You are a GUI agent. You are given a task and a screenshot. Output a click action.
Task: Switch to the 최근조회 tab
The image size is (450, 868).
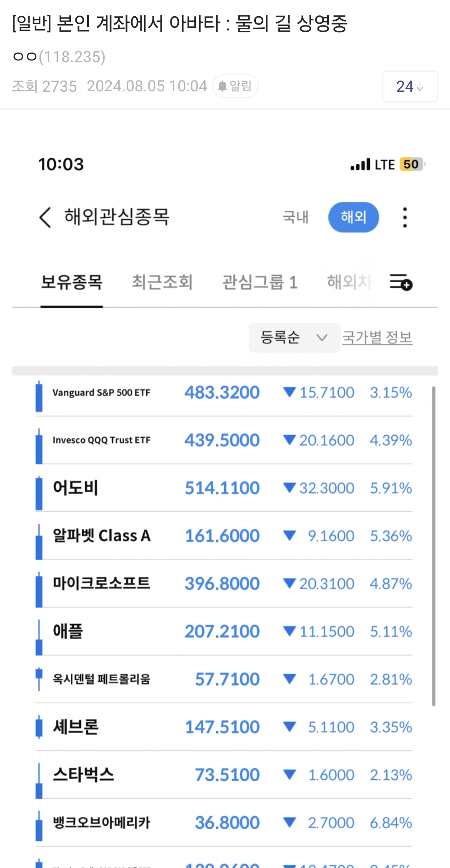tap(162, 282)
